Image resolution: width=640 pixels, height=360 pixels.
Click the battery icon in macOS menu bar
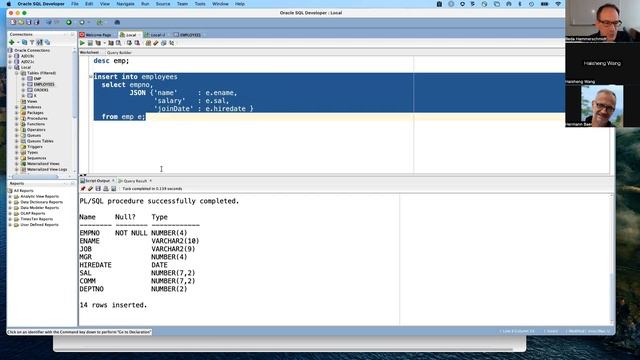544,4
